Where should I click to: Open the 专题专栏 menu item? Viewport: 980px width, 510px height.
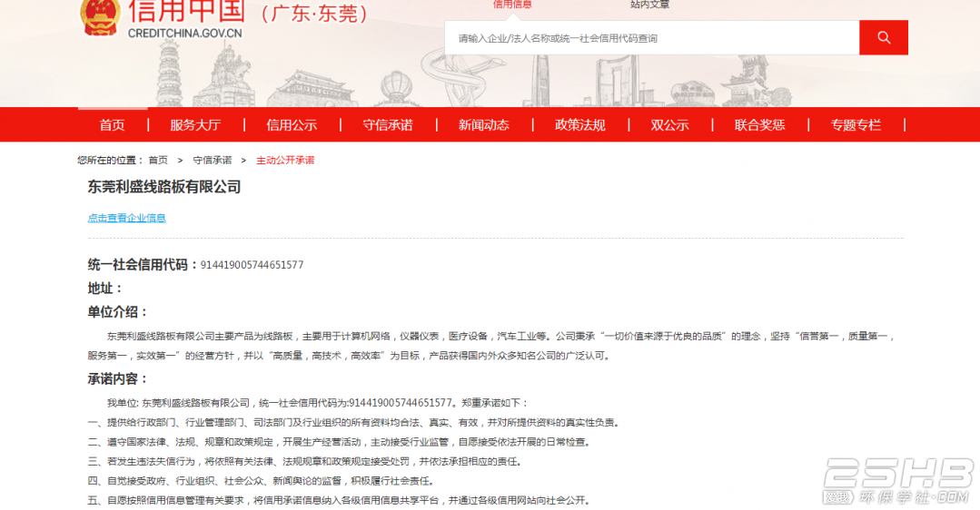(856, 125)
